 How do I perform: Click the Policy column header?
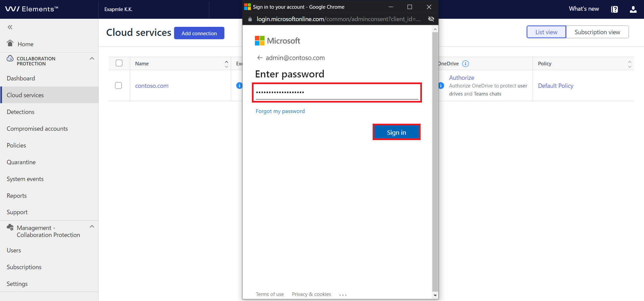544,64
